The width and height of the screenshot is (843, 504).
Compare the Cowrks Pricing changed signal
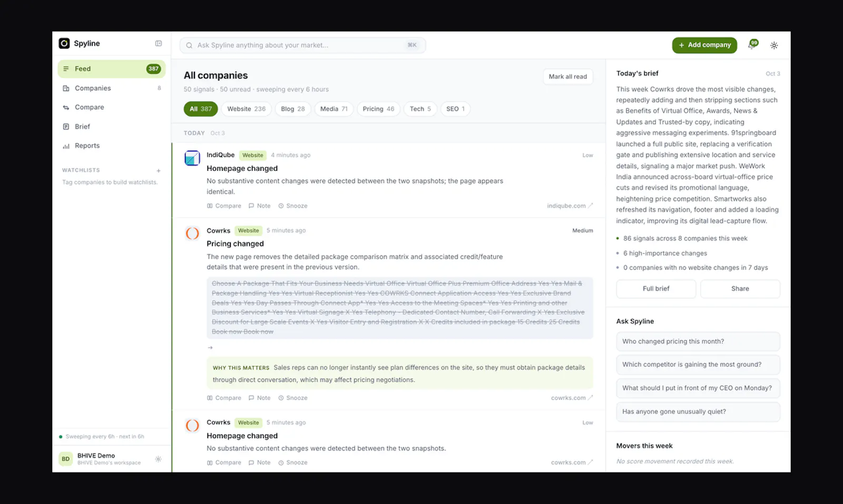pos(224,398)
